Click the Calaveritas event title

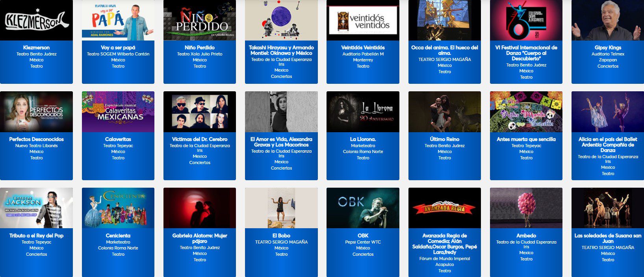coord(118,139)
